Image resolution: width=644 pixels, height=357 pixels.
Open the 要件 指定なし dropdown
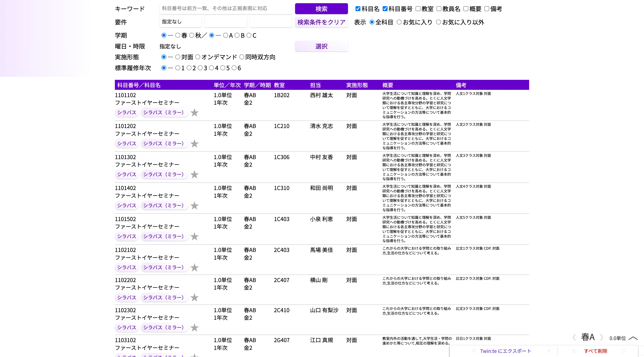[x=181, y=22]
